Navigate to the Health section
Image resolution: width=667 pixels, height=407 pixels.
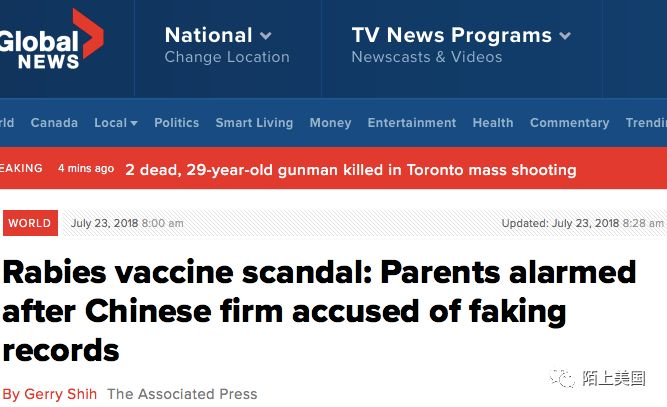pyautogui.click(x=493, y=123)
